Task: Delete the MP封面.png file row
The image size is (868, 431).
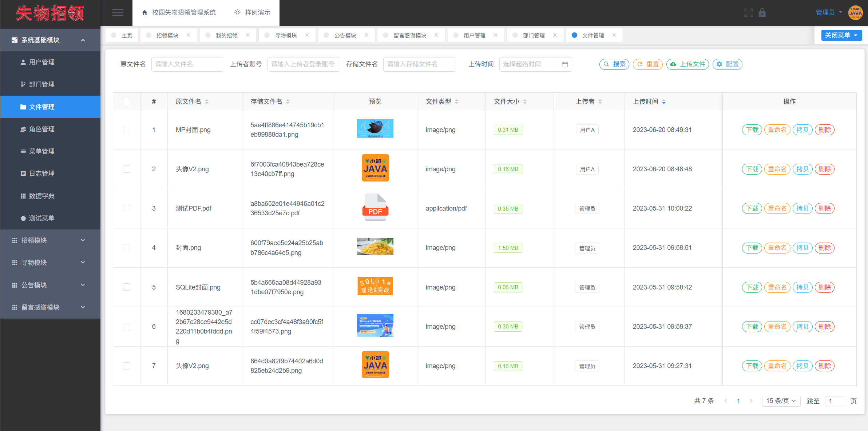Action: 824,130
